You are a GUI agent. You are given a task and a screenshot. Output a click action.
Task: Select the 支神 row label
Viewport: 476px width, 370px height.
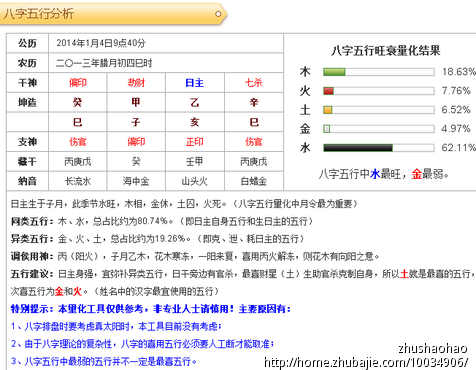coord(27,142)
